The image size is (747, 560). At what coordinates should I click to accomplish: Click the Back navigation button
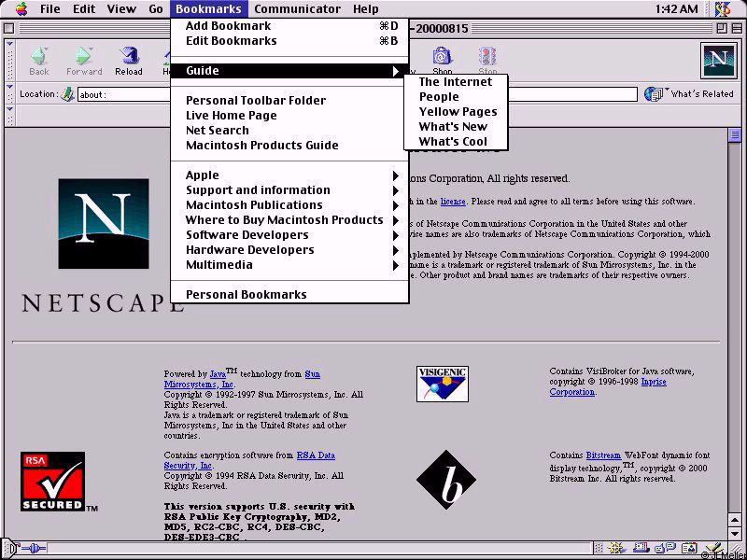click(x=39, y=61)
